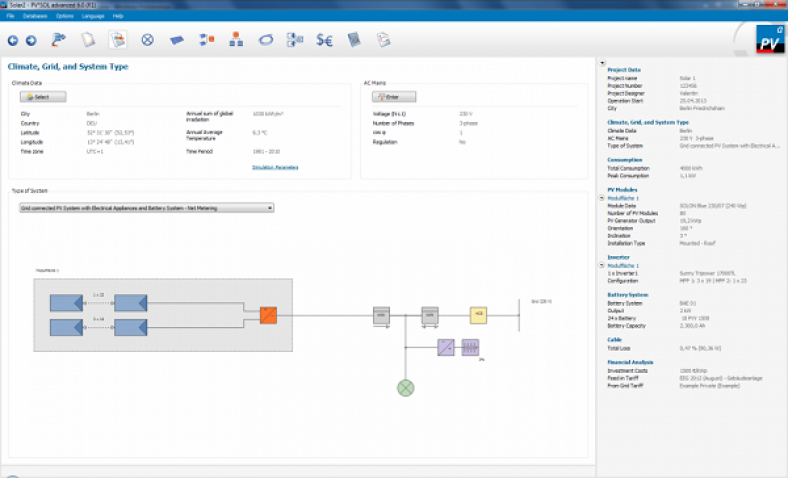This screenshot has width=788, height=478.
Task: Click the purple battery symbol in diagram
Action: pyautogui.click(x=470, y=347)
